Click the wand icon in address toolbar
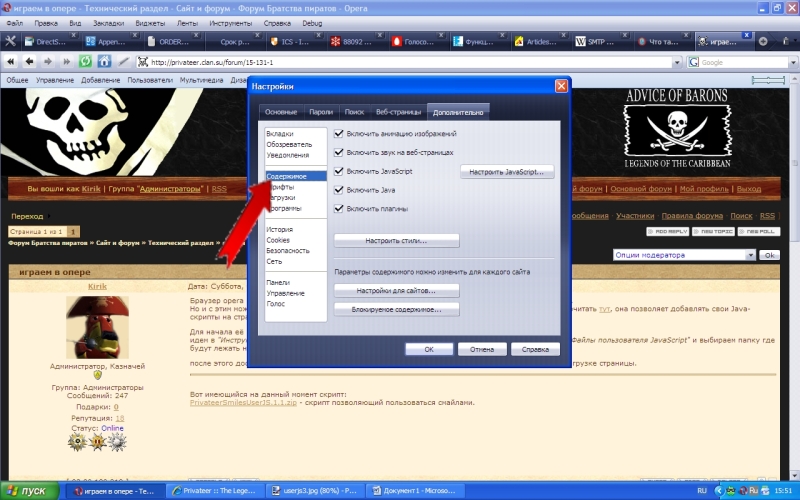The width and height of the screenshot is (800, 500). tap(123, 62)
